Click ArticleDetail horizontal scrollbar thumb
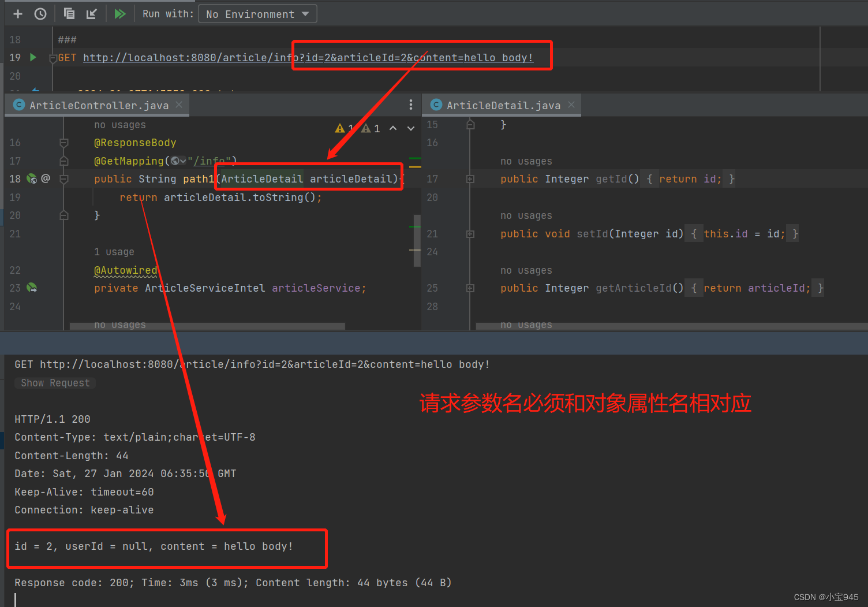868x607 pixels. [672, 326]
